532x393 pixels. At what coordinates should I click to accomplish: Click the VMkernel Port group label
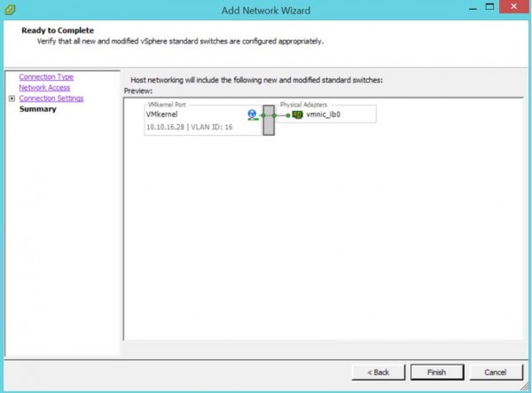pyautogui.click(x=167, y=105)
